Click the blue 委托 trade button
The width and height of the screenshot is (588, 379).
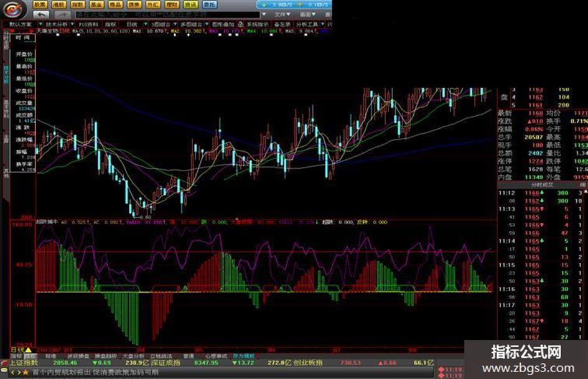(x=210, y=4)
